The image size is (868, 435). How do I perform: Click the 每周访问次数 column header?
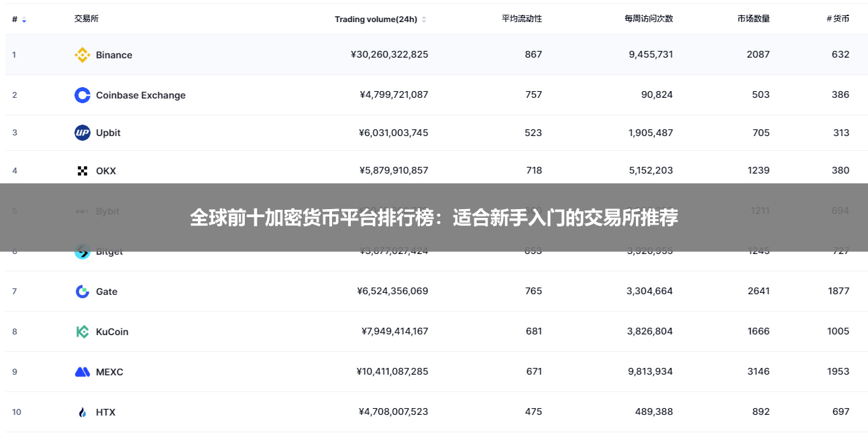[649, 19]
